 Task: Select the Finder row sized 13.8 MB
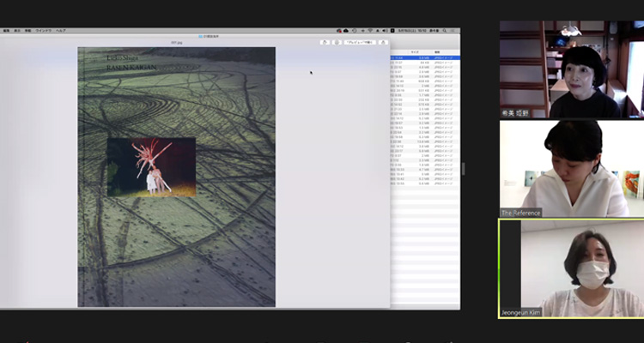point(425,141)
